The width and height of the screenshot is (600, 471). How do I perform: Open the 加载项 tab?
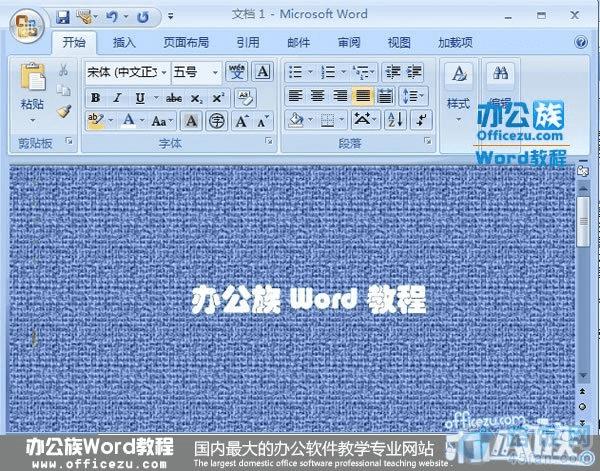[x=455, y=42]
